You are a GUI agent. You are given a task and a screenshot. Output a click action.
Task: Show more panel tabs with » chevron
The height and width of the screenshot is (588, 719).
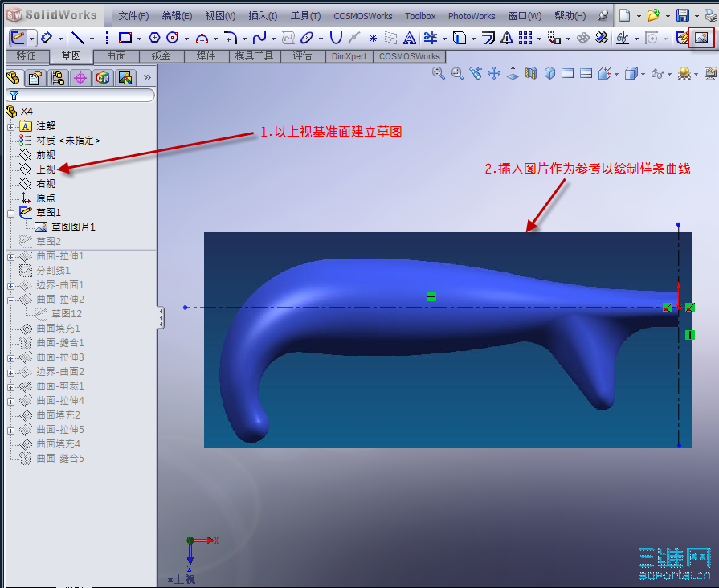click(147, 77)
